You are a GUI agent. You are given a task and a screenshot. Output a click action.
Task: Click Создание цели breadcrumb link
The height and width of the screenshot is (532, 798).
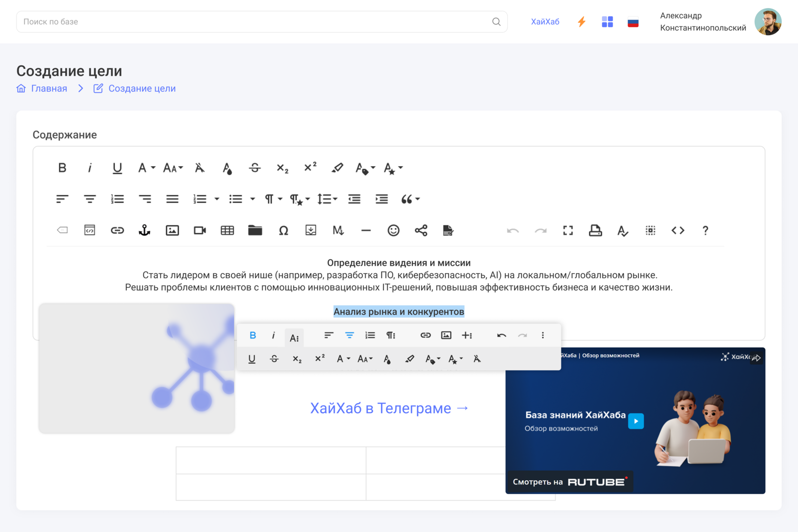(142, 88)
